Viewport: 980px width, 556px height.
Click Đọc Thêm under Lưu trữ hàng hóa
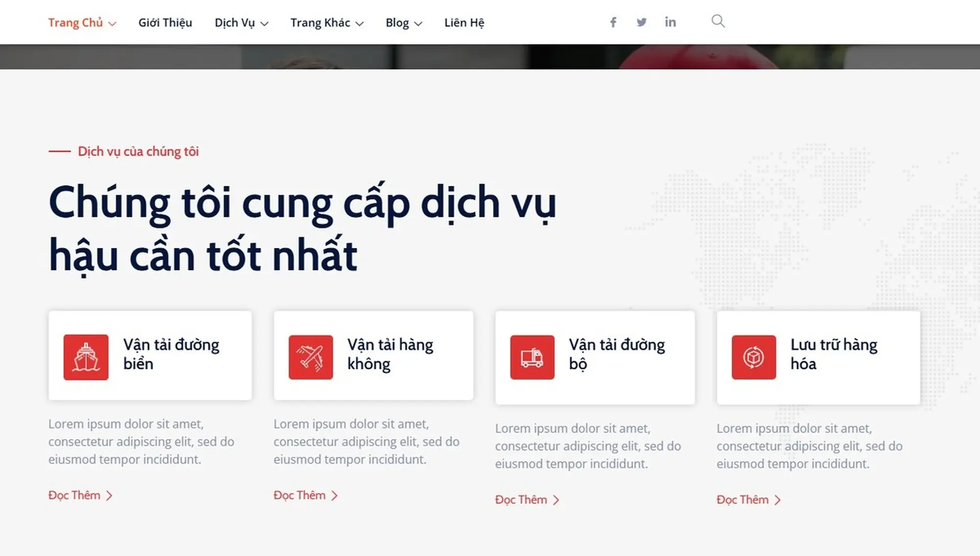tap(748, 500)
